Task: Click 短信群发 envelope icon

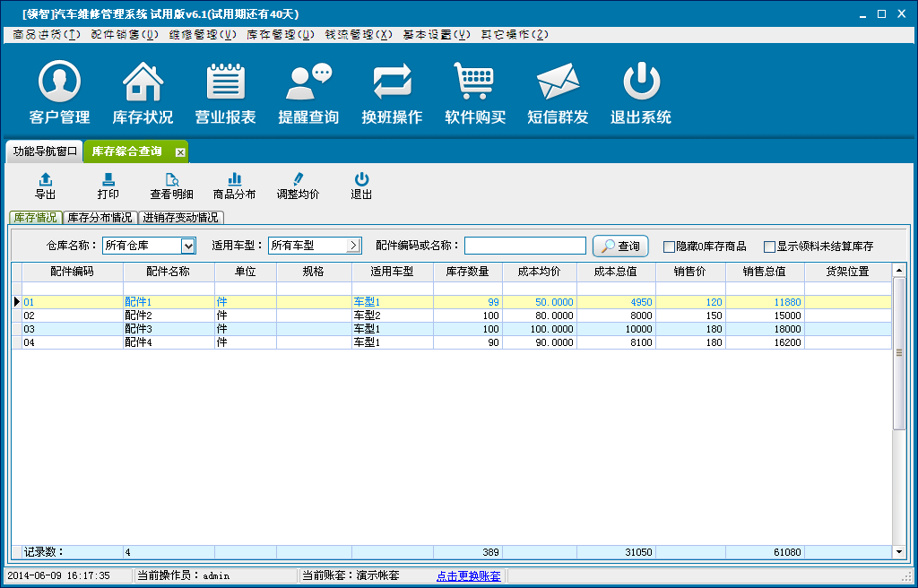Action: [x=558, y=82]
